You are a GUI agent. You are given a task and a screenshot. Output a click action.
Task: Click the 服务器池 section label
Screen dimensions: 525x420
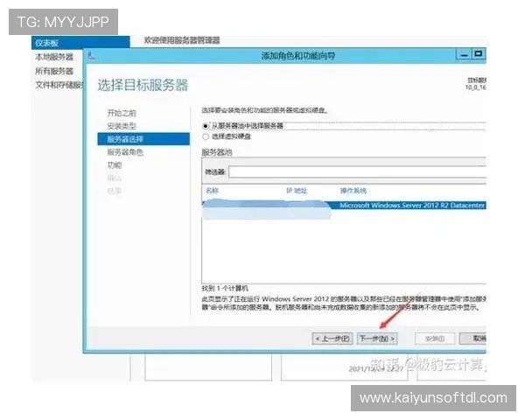click(217, 152)
